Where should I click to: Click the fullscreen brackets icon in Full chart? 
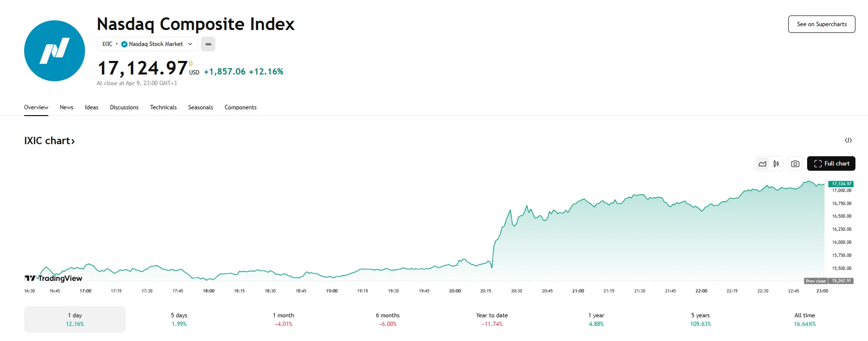817,163
